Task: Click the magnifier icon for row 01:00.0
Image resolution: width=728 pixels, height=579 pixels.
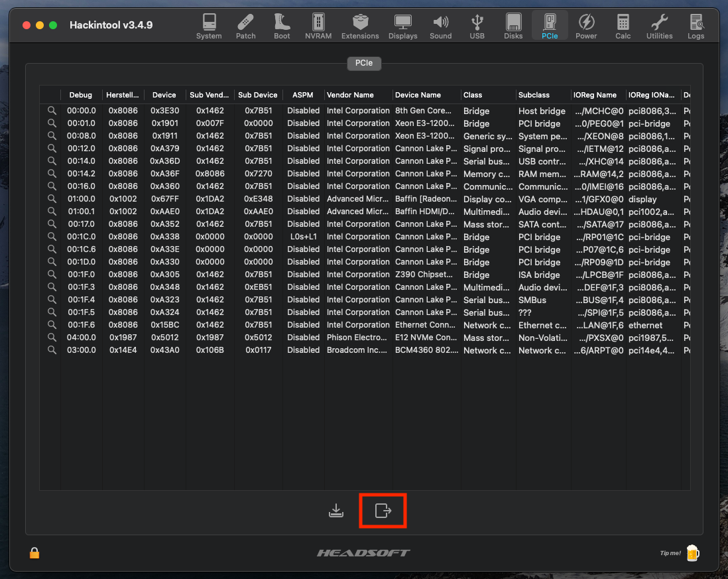Action: point(52,199)
